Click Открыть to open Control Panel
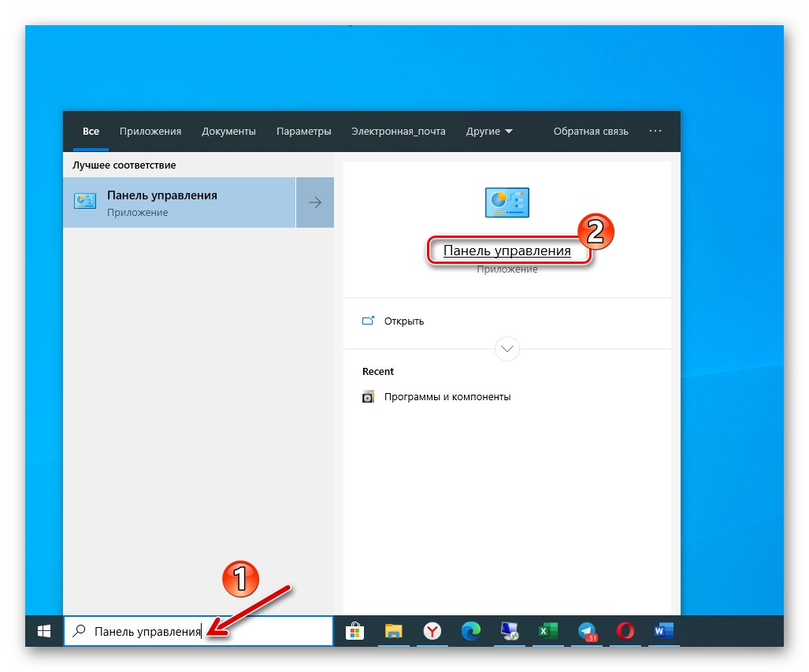The height and width of the screenshot is (672, 809). click(404, 321)
